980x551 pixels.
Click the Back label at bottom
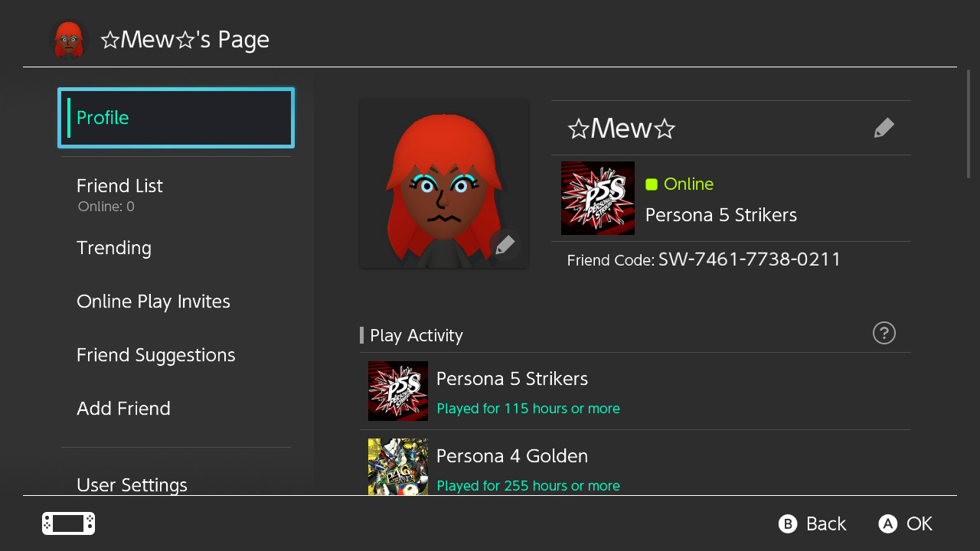826,523
